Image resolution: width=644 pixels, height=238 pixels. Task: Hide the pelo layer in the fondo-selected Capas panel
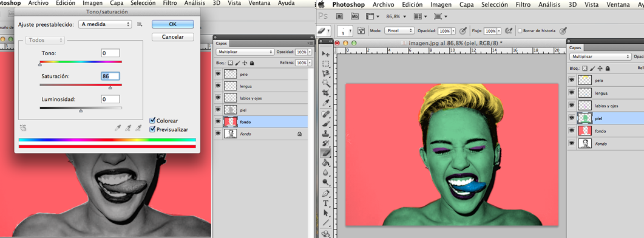(x=219, y=75)
